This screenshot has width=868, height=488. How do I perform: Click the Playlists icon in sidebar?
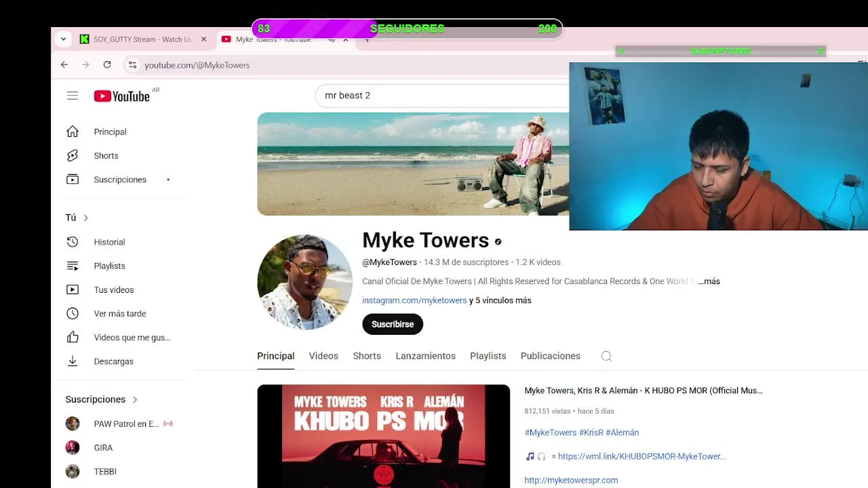pyautogui.click(x=73, y=266)
